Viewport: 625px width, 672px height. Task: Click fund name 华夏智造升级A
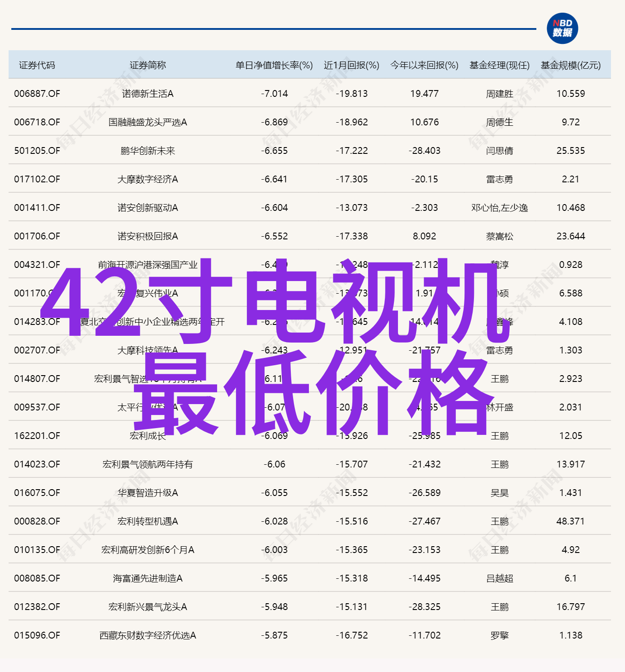[x=148, y=493]
